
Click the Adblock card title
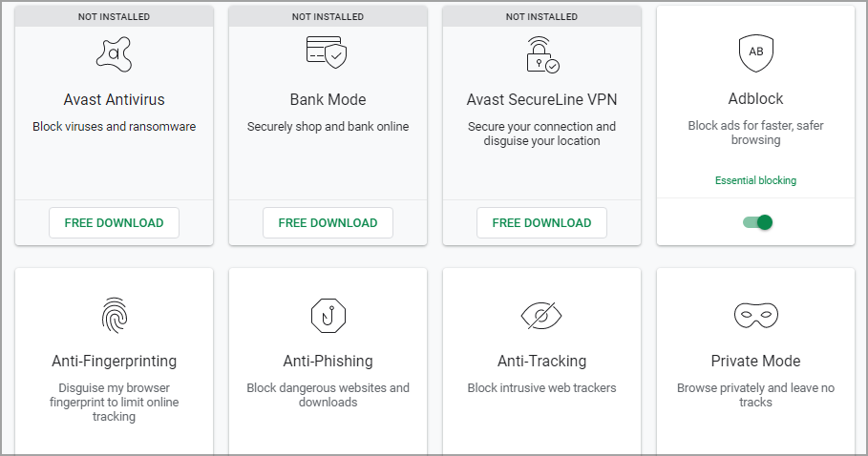click(755, 98)
